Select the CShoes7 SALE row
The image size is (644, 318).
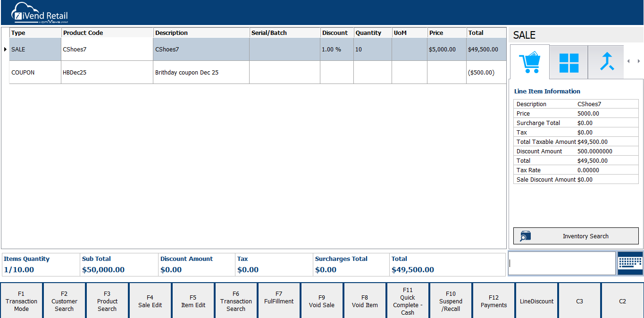coord(201,49)
